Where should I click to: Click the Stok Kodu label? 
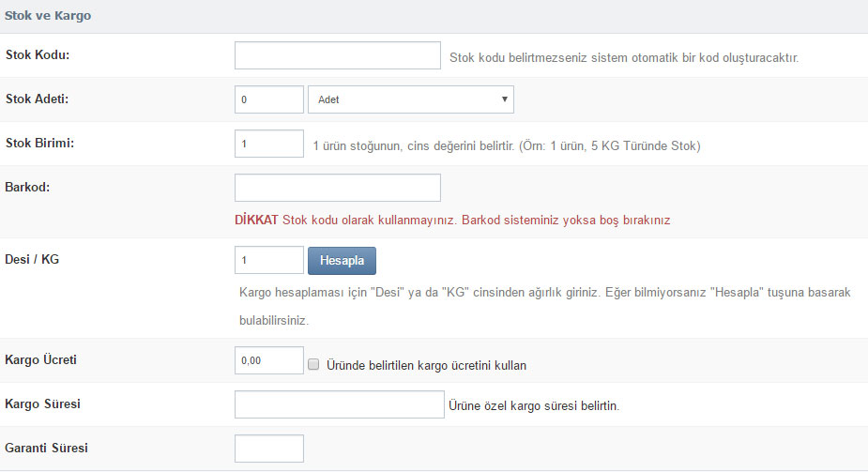click(x=38, y=54)
